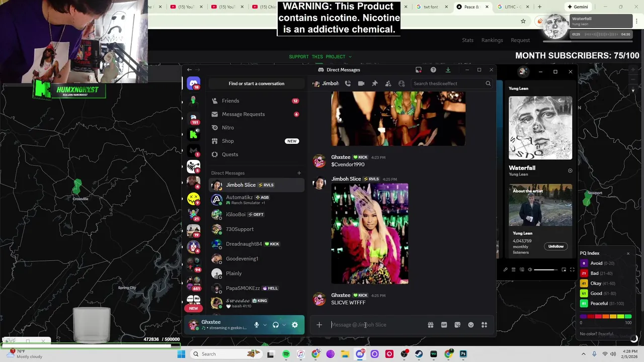Image resolution: width=644 pixels, height=362 pixels.
Task: Click Windows taskbar Search box
Action: point(226,354)
